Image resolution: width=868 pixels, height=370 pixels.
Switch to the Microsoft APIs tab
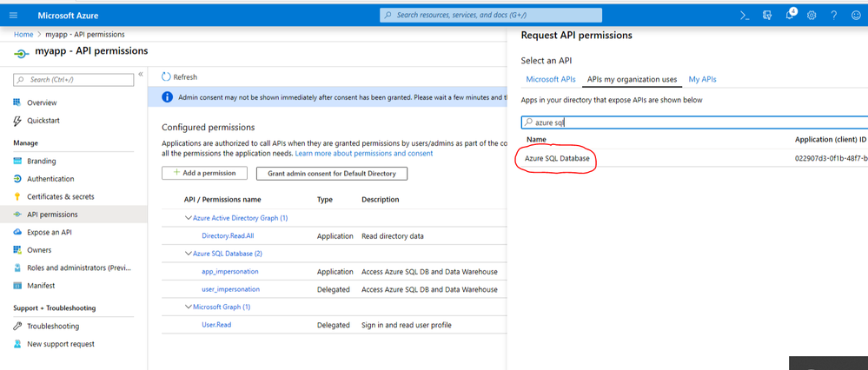(x=551, y=79)
